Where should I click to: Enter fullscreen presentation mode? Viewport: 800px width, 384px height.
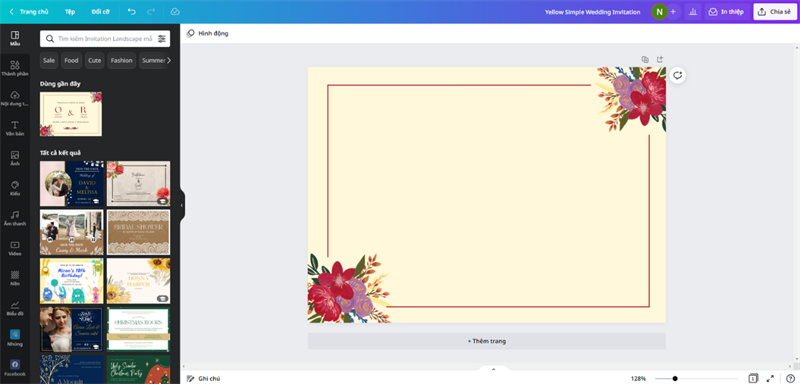pos(770,378)
